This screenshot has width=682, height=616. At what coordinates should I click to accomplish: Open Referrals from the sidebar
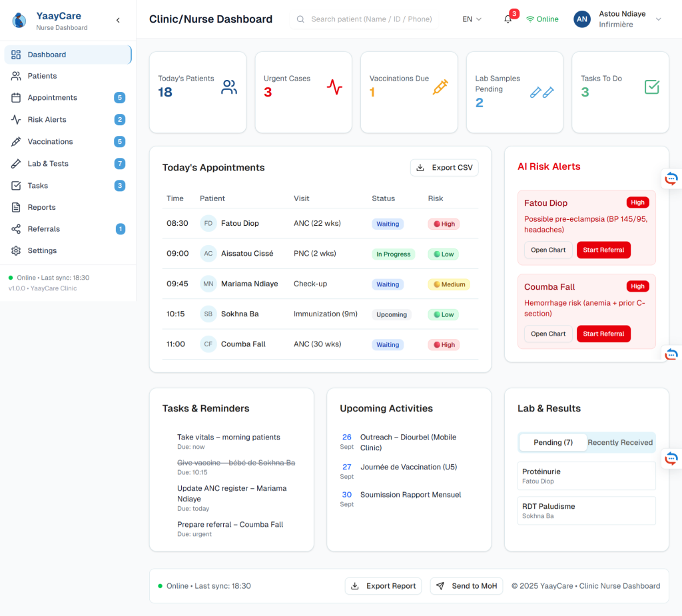pyautogui.click(x=44, y=229)
